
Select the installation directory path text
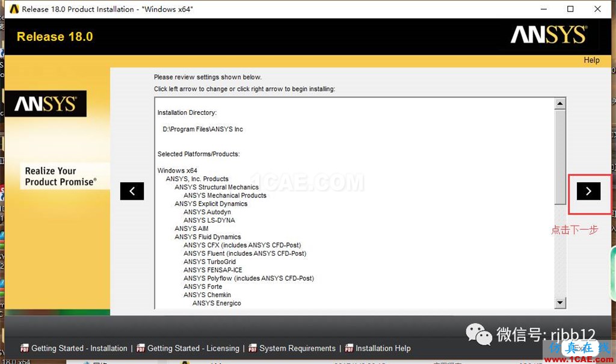click(x=203, y=129)
